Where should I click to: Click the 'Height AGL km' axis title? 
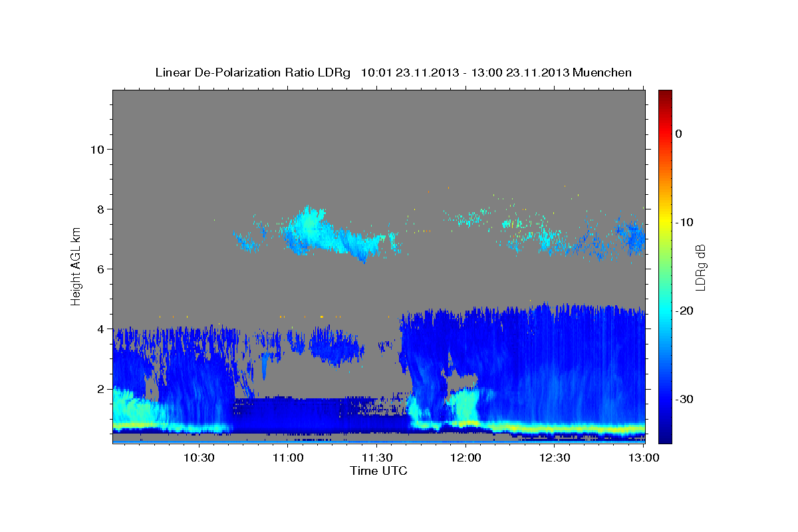click(x=76, y=266)
